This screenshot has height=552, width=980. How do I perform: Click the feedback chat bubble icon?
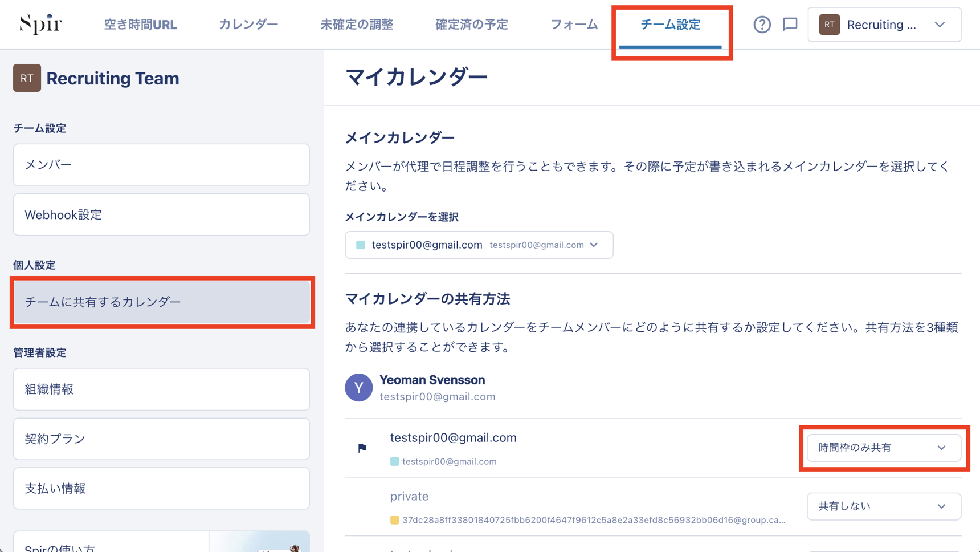tap(790, 24)
